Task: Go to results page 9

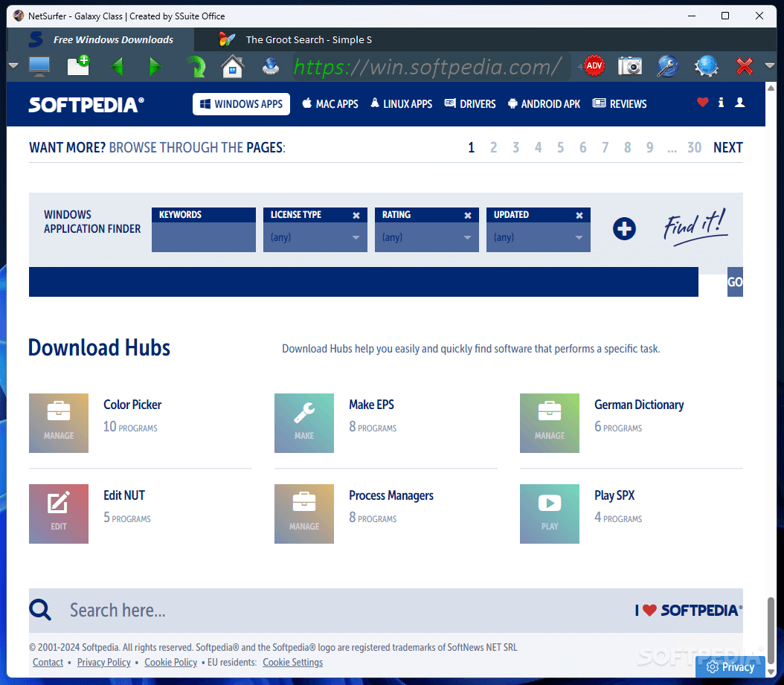Action: point(649,147)
